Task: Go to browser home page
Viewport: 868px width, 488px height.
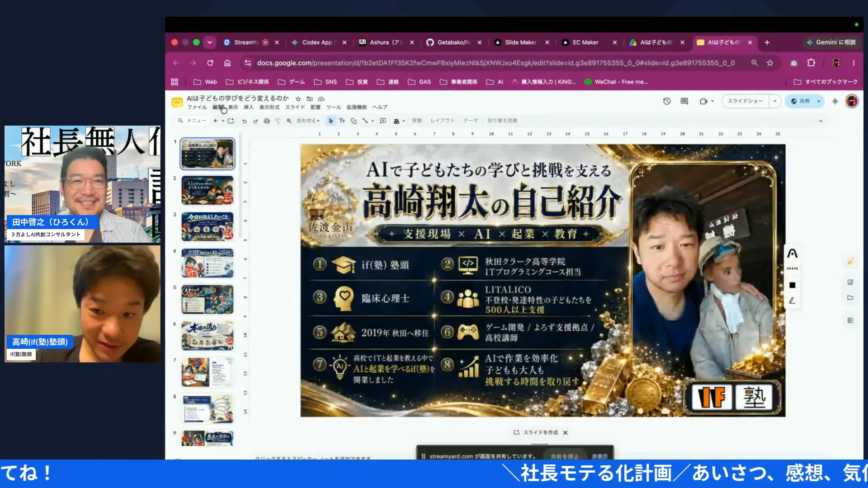Action: pyautogui.click(x=227, y=63)
